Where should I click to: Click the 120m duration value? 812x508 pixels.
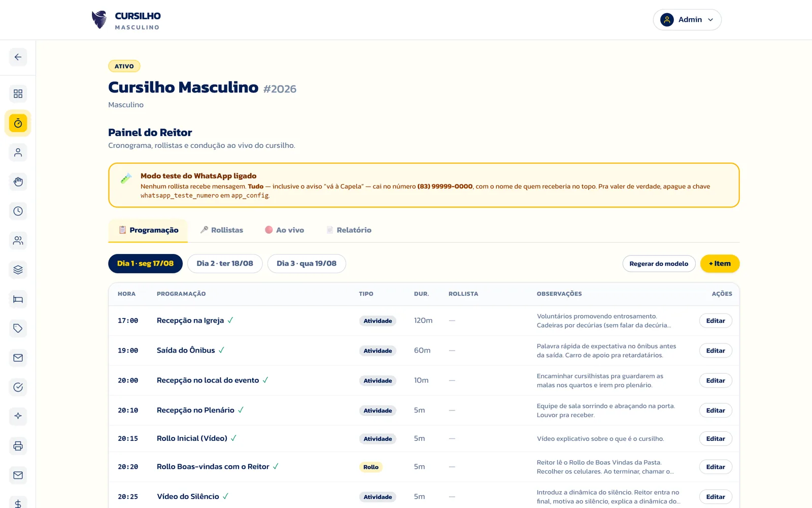coord(423,321)
